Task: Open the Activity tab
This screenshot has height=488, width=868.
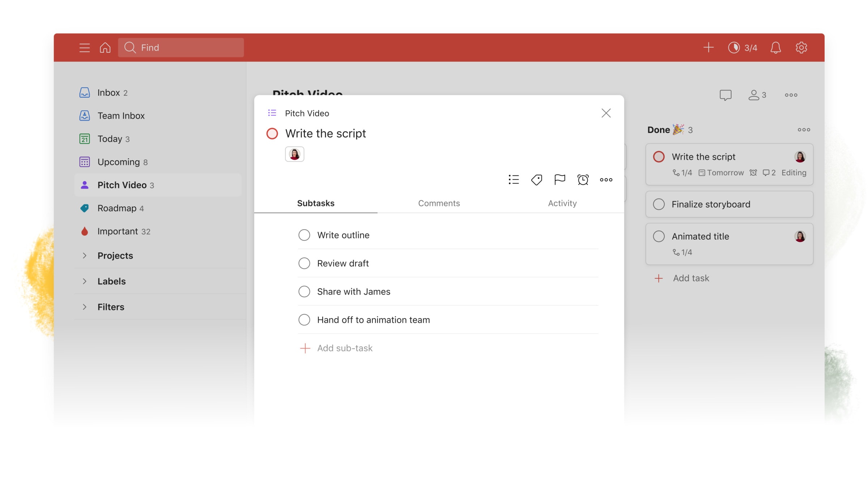Action: coord(562,203)
